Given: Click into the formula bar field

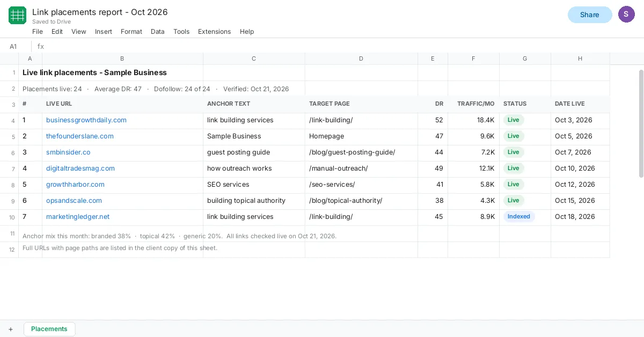Looking at the screenshot, I should pyautogui.click(x=343, y=46).
